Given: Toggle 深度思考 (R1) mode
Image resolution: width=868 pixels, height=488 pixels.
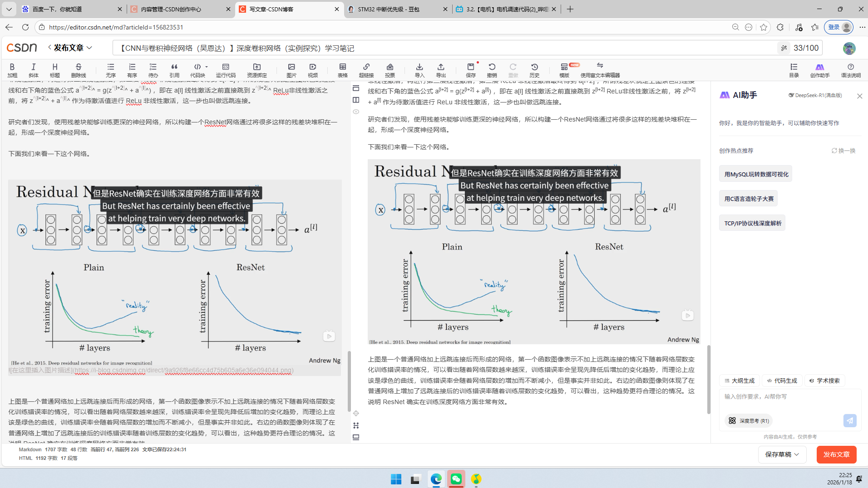Looking at the screenshot, I should 749,420.
